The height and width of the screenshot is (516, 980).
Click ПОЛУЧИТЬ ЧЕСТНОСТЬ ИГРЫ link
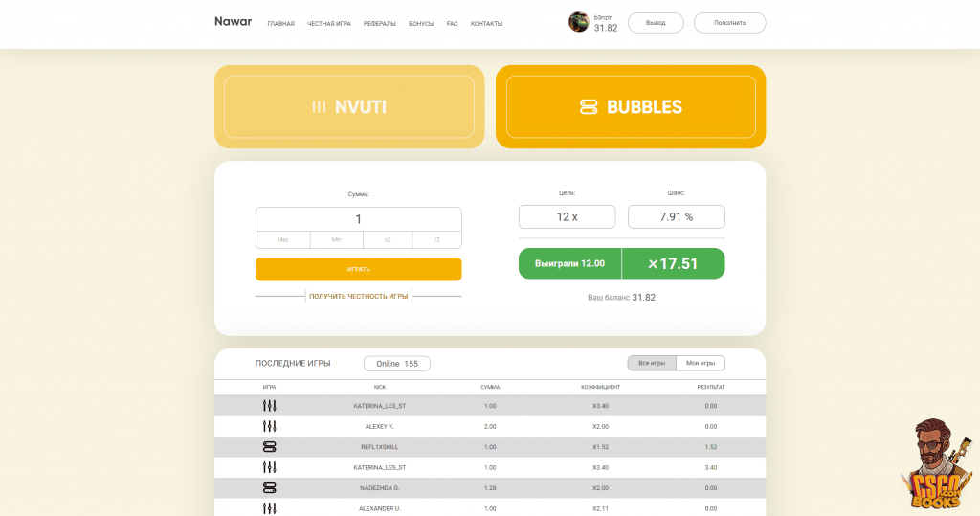tap(358, 296)
